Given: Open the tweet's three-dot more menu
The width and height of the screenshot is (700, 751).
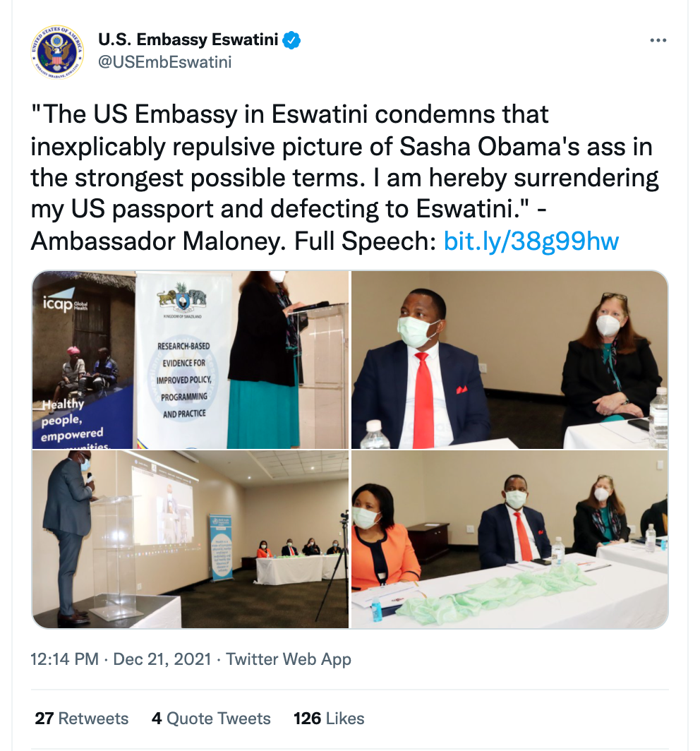Looking at the screenshot, I should pos(658,40).
